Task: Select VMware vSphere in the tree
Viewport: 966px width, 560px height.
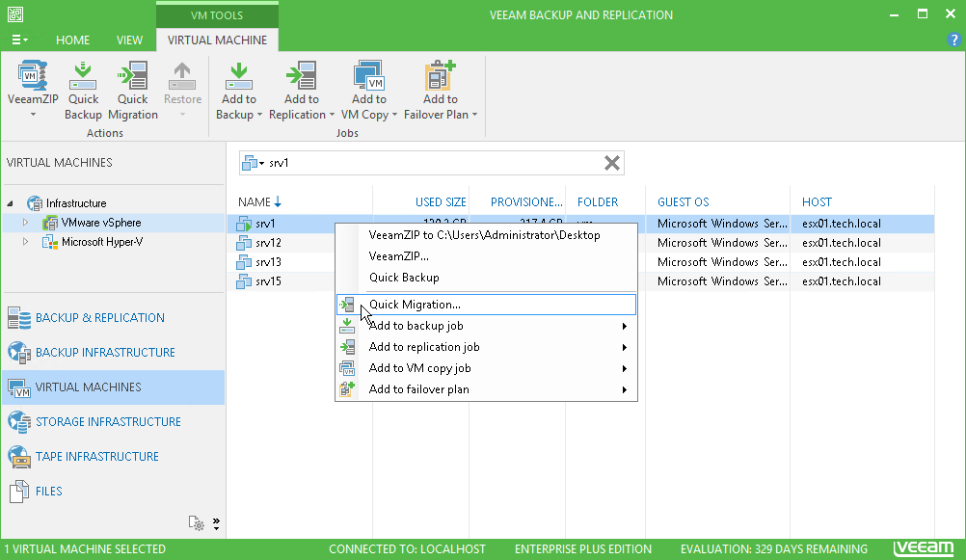Action: (x=101, y=223)
